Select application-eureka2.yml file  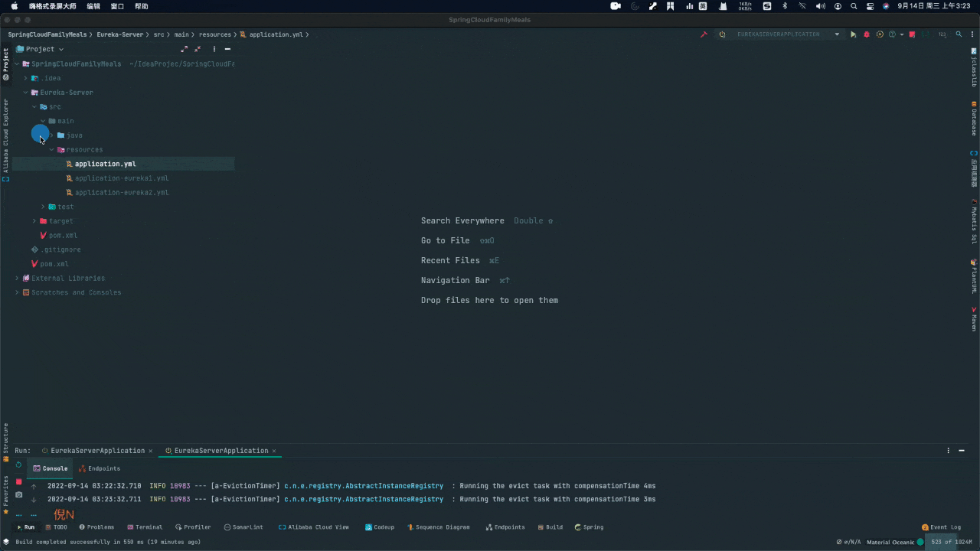(122, 193)
